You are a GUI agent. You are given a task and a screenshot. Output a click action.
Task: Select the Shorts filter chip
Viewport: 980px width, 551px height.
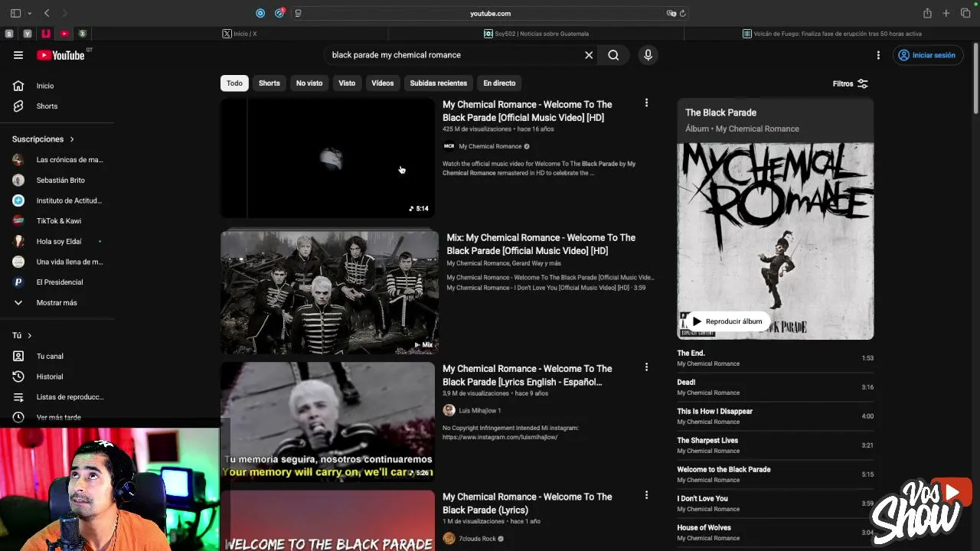269,83
